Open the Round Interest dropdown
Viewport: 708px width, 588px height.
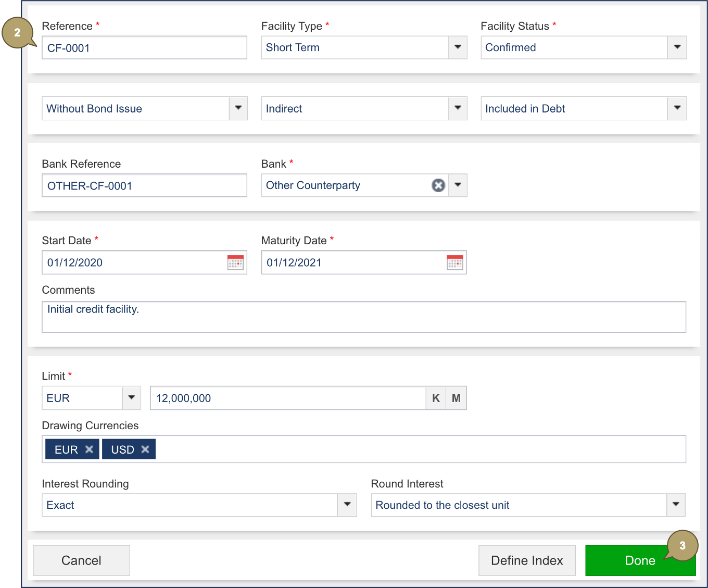676,505
